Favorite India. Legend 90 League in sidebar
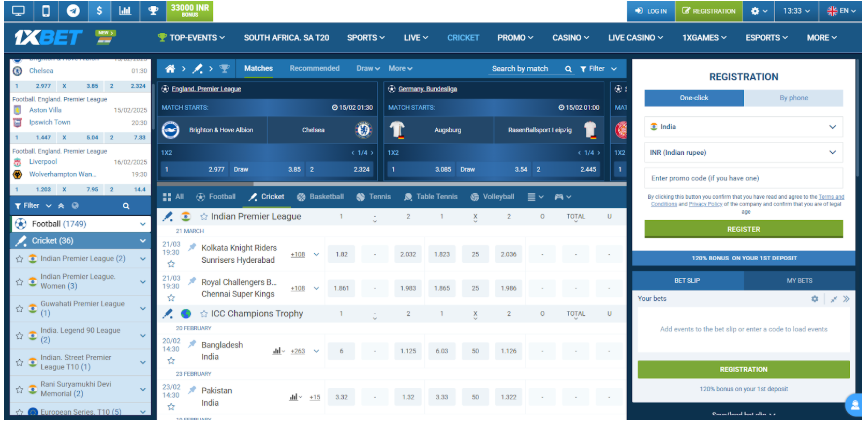The image size is (867, 422). [19, 335]
